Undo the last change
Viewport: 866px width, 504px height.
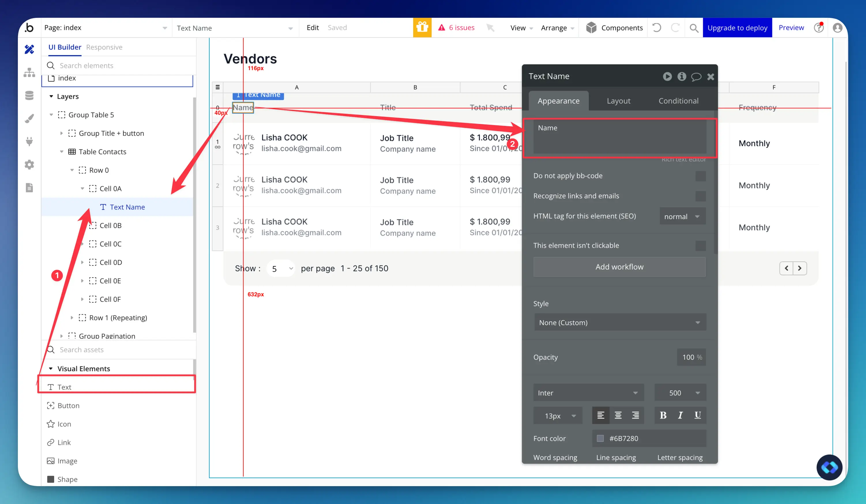656,27
